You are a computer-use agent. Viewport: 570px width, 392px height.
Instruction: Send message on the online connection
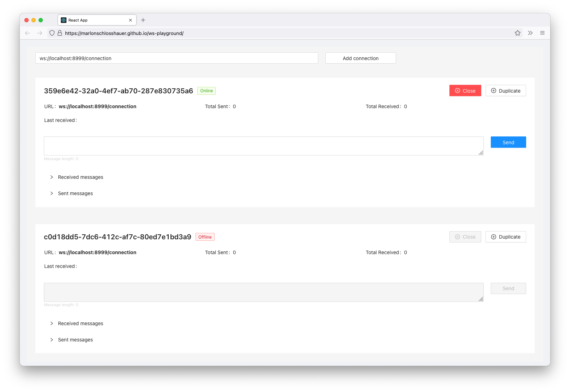[508, 142]
